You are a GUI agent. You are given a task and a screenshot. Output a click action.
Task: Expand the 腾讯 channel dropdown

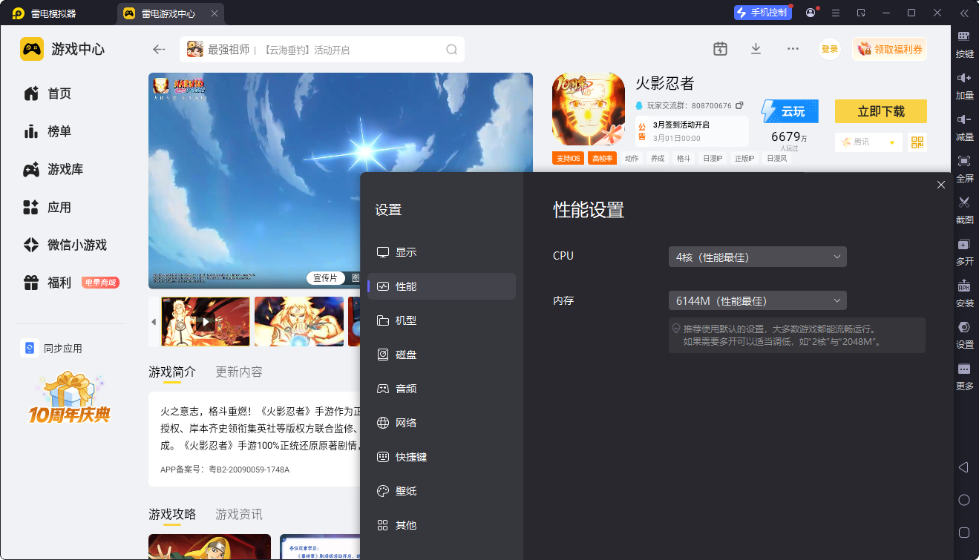pos(868,142)
